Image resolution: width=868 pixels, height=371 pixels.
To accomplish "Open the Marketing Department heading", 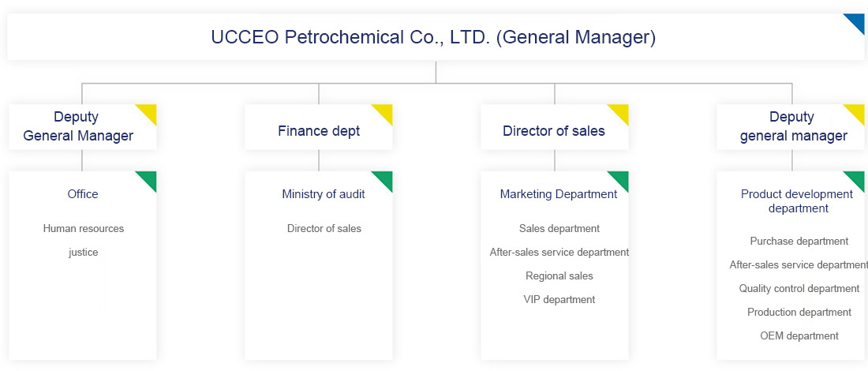I will tap(559, 193).
